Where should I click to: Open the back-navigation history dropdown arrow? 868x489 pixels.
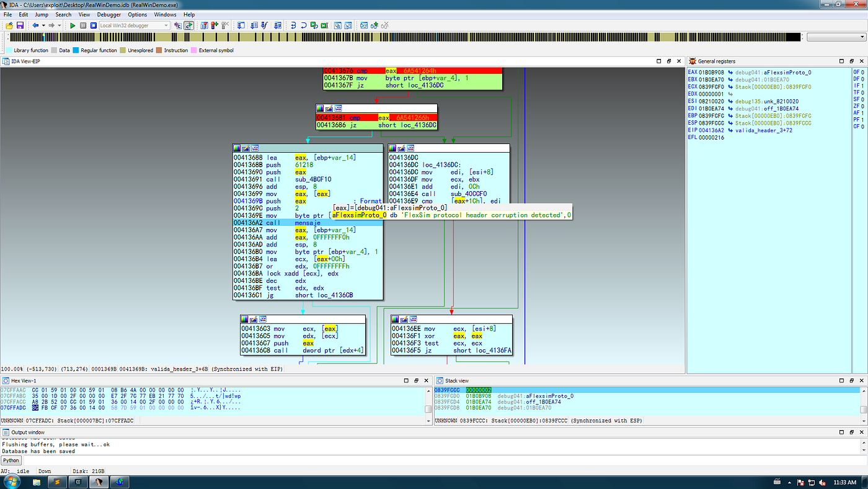(x=43, y=25)
